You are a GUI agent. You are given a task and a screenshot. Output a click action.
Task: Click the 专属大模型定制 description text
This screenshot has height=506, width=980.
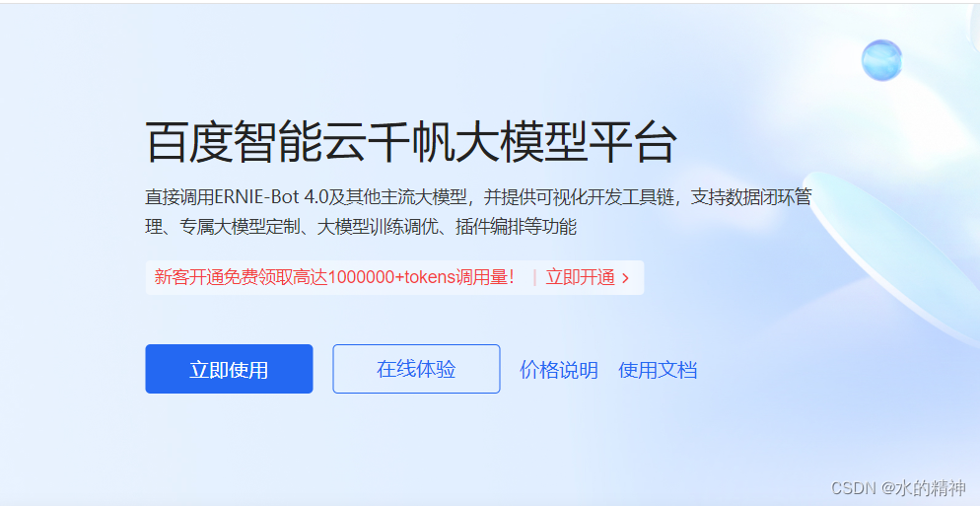pos(242,227)
